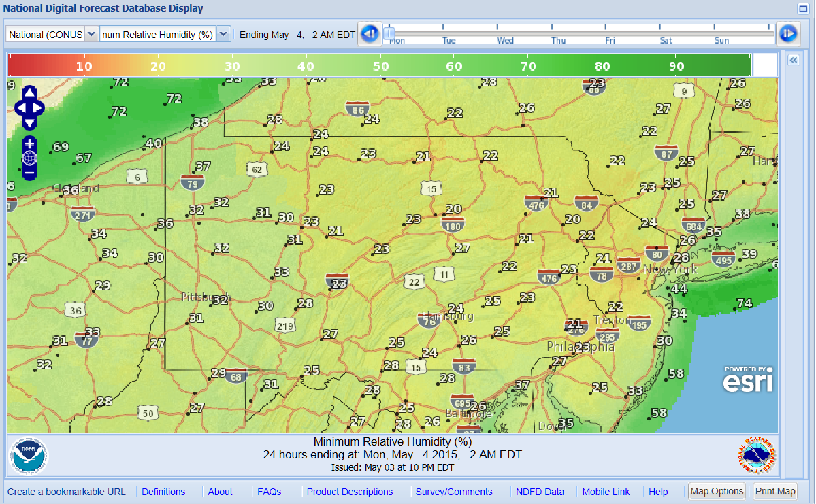
Task: Pan the map left with the arrow
Action: (x=20, y=107)
